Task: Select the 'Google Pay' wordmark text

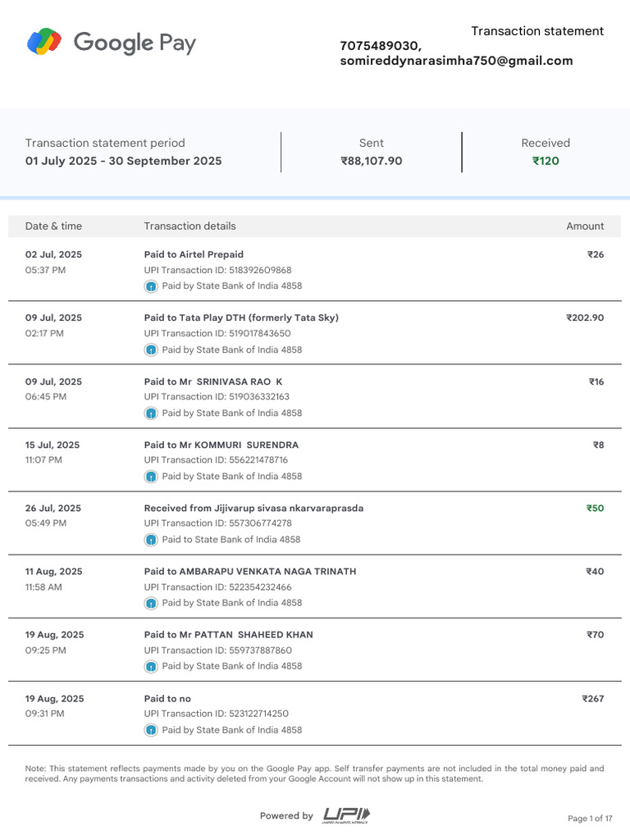Action: click(135, 43)
